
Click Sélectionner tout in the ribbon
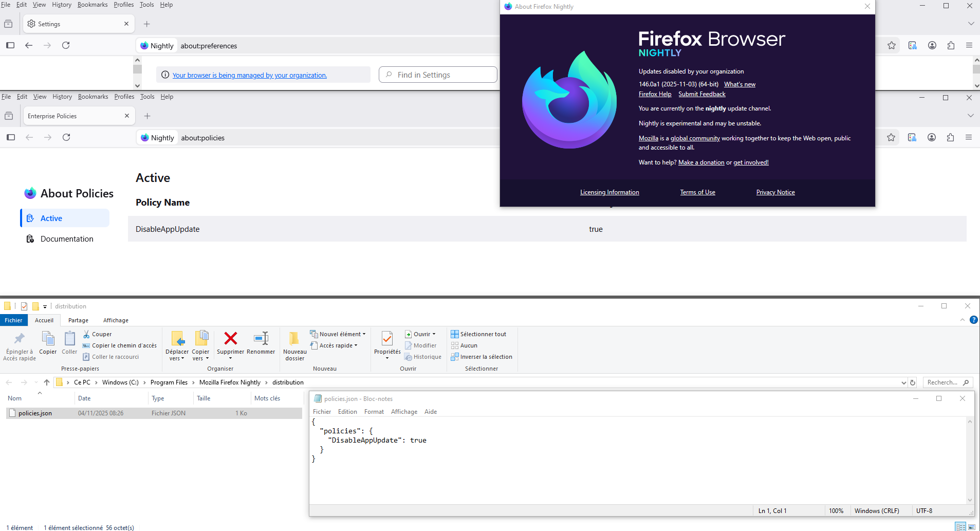pyautogui.click(x=478, y=334)
